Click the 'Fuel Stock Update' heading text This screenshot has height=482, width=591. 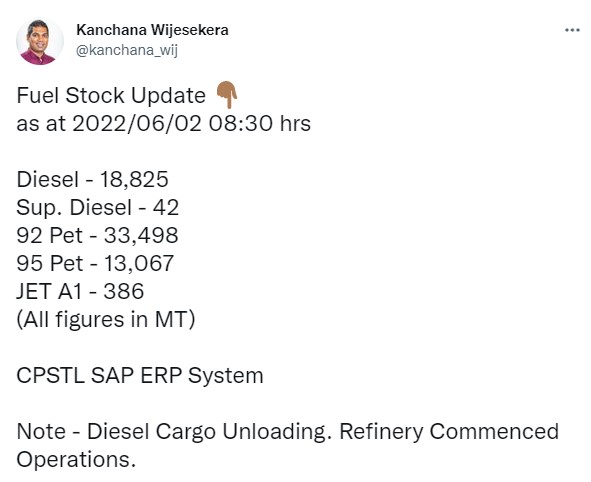(111, 95)
